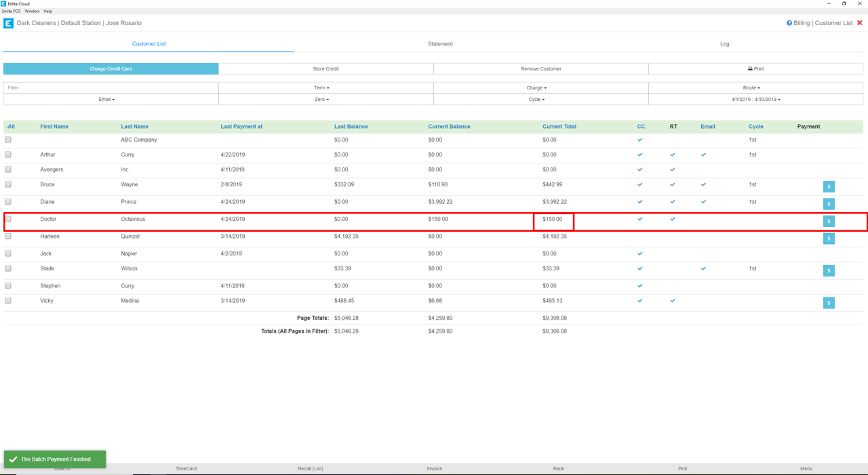868x475 pixels.
Task: Open TimeCard from bottom bar
Action: click(186, 469)
